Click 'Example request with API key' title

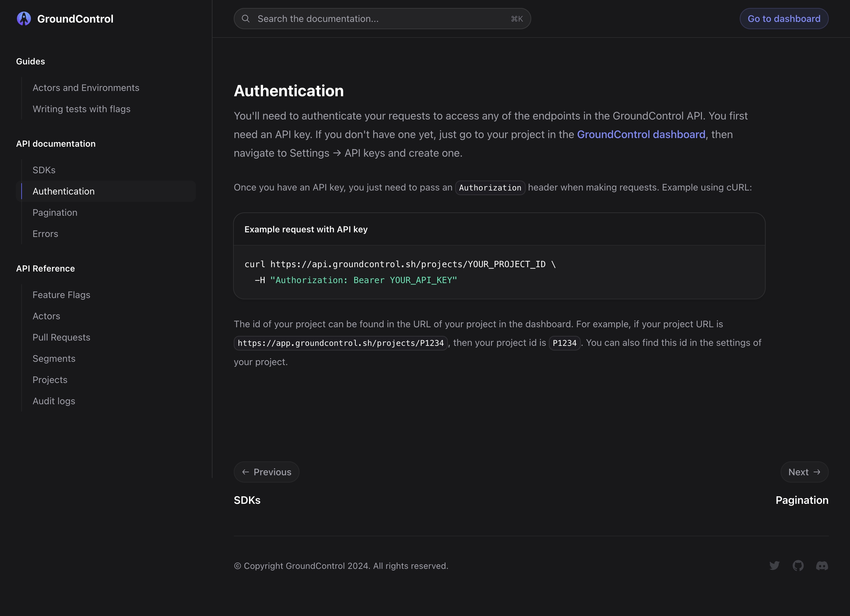pyautogui.click(x=306, y=229)
